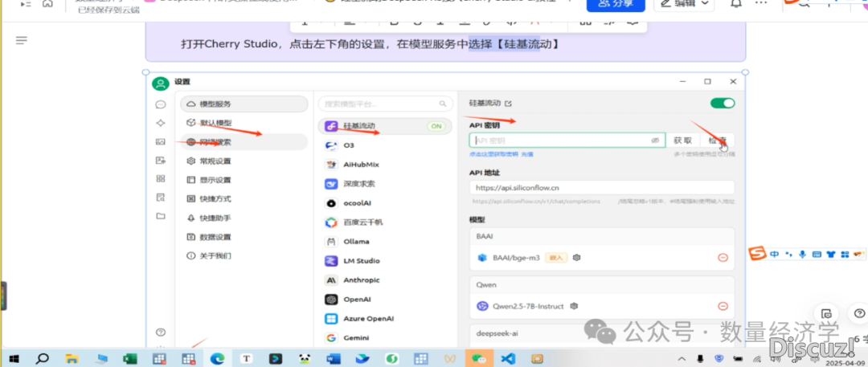The image size is (868, 367).
Task: Select 网络搜索 in settings menu
Action: tap(244, 142)
